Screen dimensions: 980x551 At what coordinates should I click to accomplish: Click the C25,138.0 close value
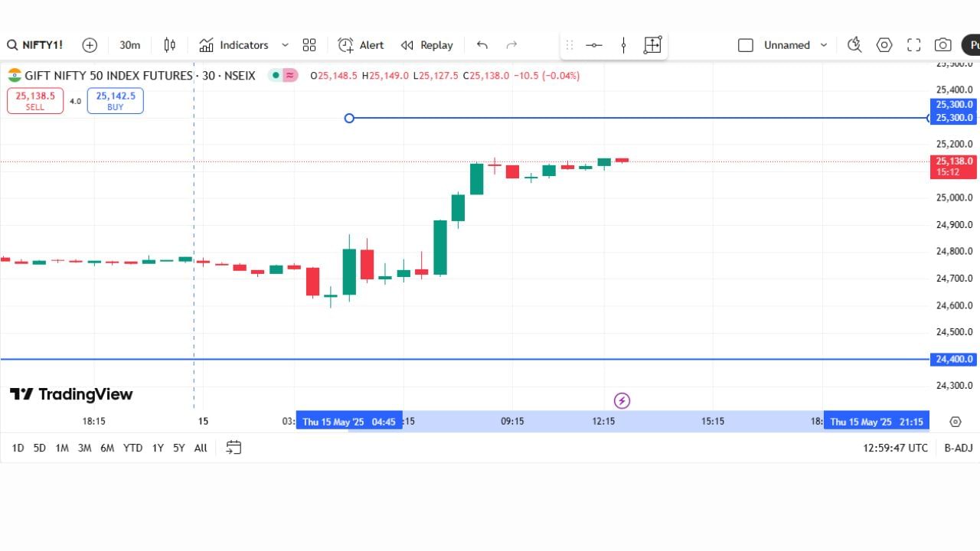click(485, 76)
